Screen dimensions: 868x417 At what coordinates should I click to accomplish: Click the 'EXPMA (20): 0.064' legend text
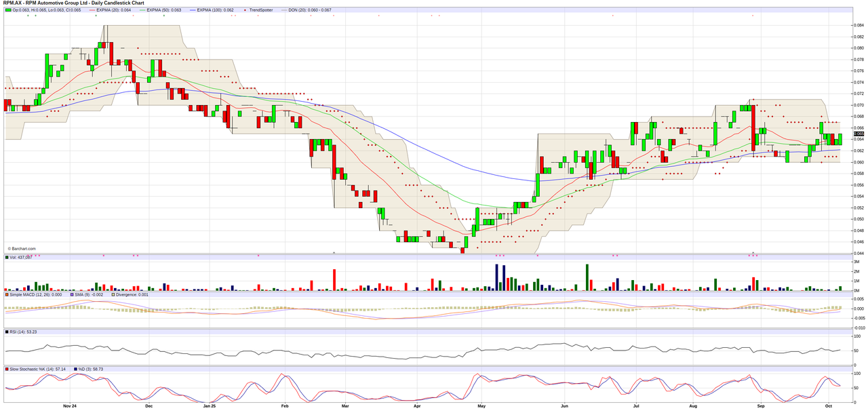115,9
